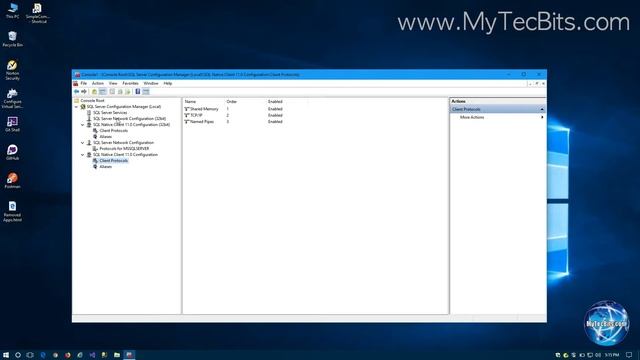
Task: Open the Action menu
Action: (x=98, y=83)
